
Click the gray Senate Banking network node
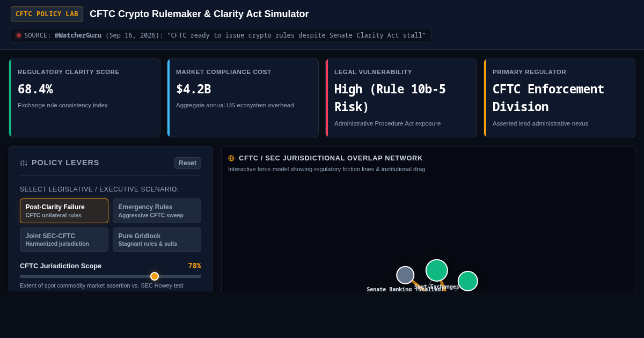click(405, 275)
